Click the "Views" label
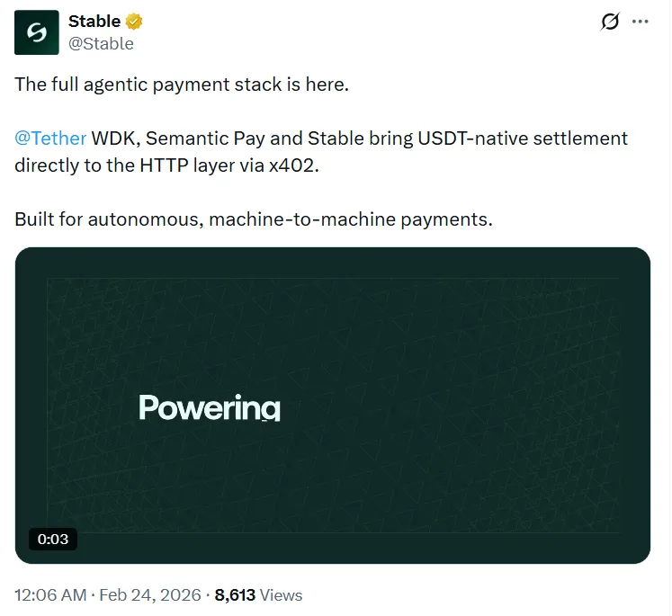This screenshot has height=616, width=672. pos(281,595)
